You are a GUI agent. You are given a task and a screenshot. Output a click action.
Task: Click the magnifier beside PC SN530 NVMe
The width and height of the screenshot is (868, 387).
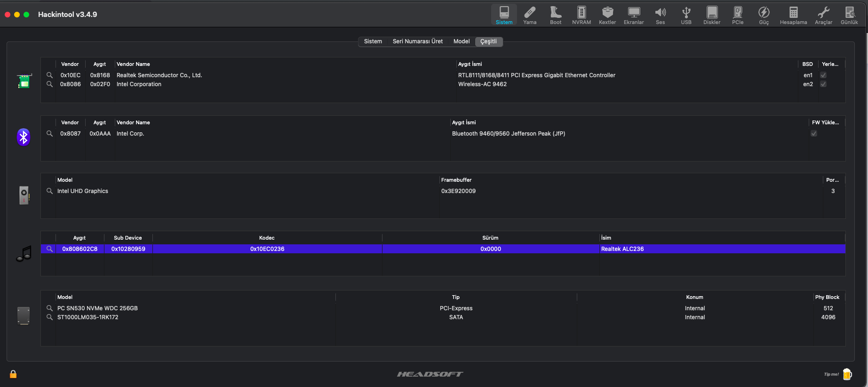click(49, 308)
